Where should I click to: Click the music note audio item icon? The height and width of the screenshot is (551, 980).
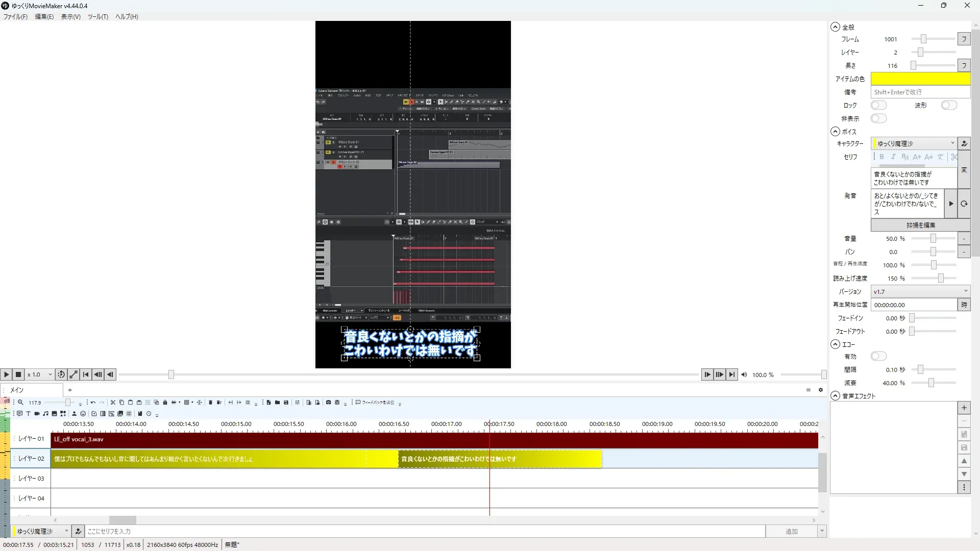(45, 414)
